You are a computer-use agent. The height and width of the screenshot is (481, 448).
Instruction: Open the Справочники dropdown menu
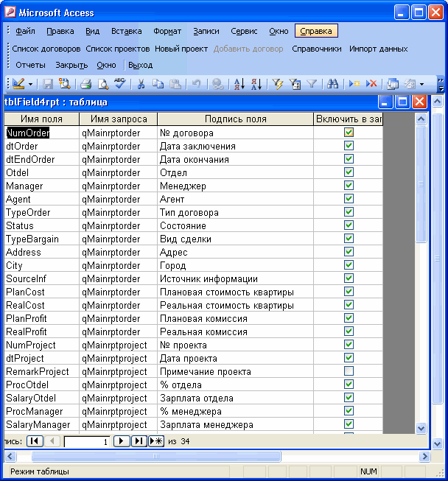click(317, 49)
